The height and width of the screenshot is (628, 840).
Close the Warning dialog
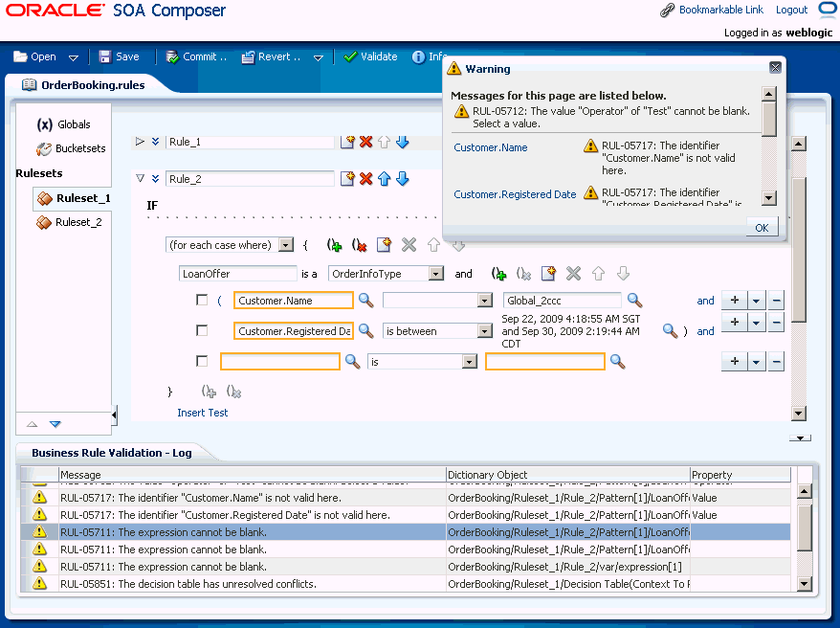[775, 68]
